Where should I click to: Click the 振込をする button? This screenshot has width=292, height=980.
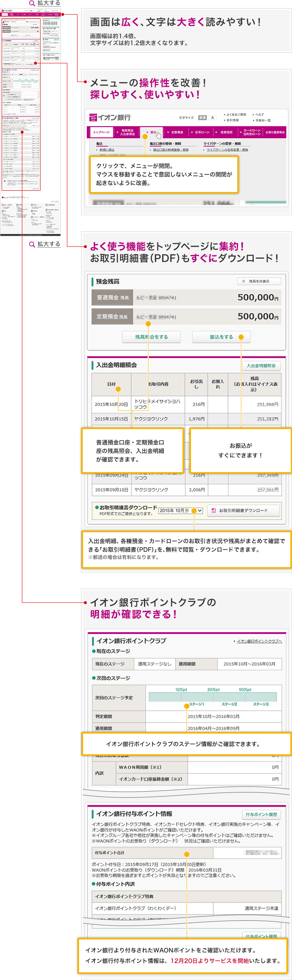pos(221,337)
